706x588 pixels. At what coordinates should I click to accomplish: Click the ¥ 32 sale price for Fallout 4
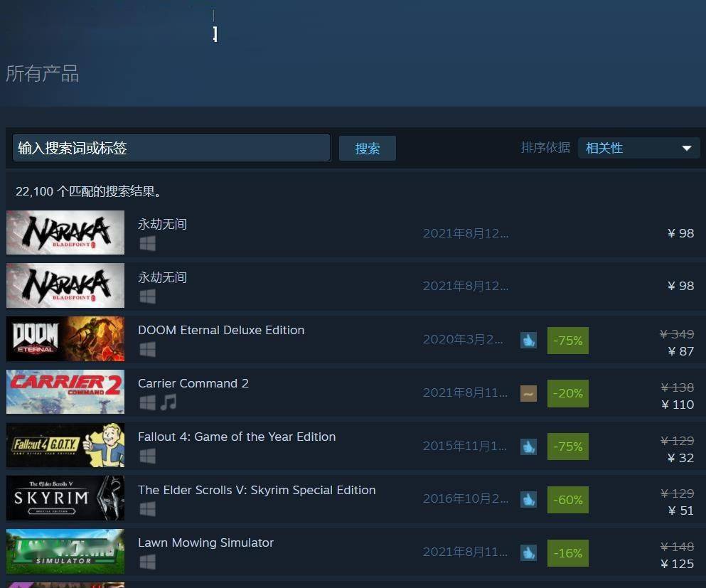point(681,458)
